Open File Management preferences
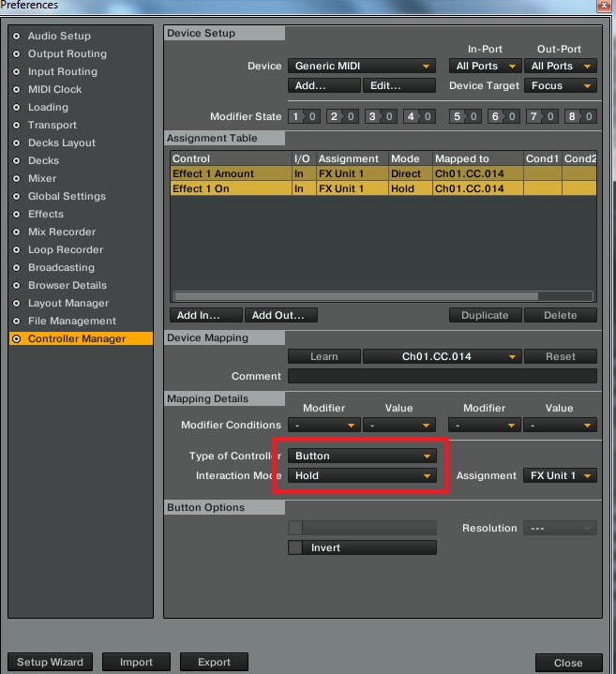616x674 pixels. click(x=72, y=322)
